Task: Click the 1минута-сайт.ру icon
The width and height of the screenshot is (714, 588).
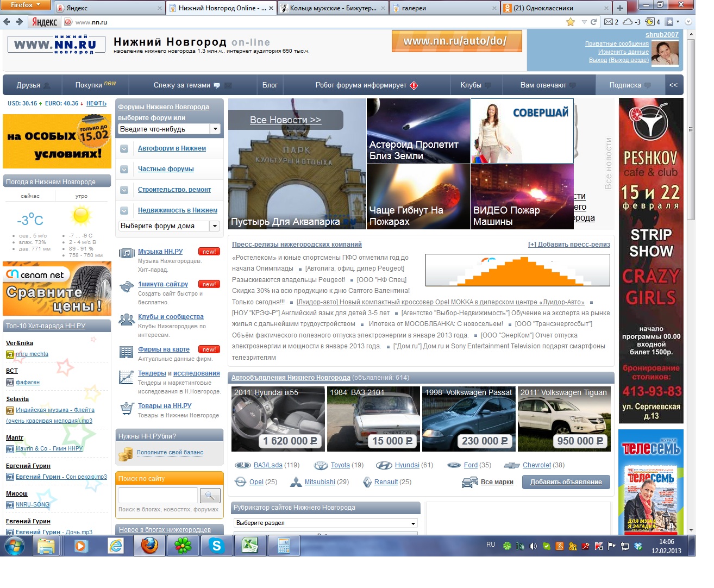Action: click(x=127, y=286)
